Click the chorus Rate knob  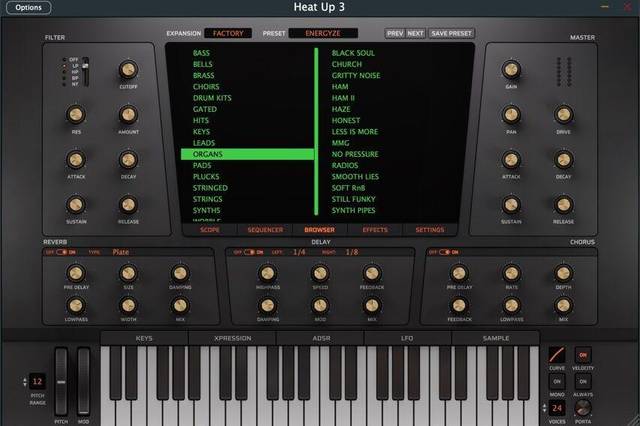[511, 273]
